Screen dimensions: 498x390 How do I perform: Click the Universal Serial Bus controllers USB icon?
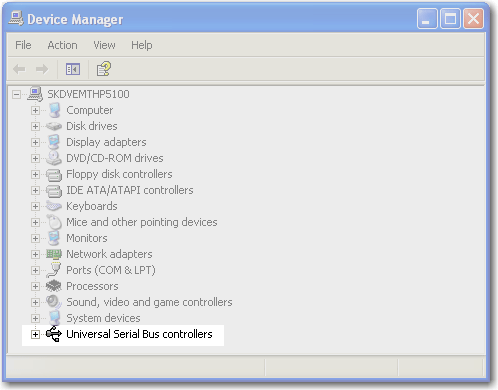(x=54, y=334)
